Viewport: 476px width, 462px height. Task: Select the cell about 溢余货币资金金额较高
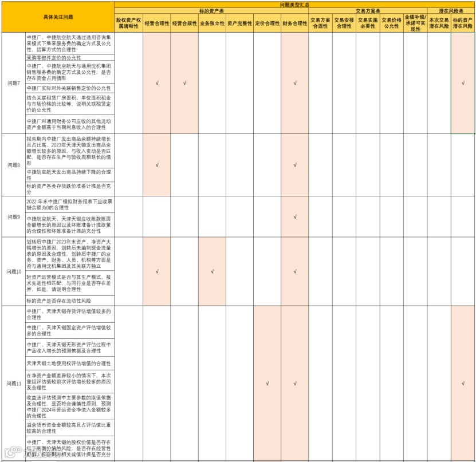(x=70, y=428)
